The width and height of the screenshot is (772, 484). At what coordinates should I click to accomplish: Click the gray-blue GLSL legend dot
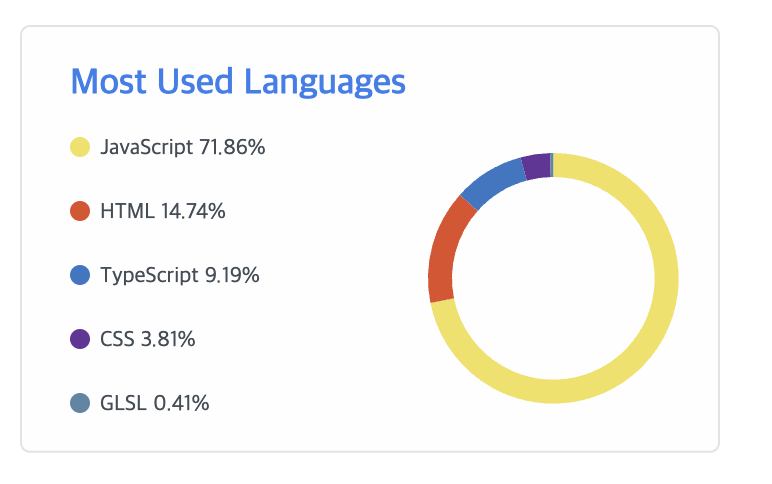click(x=81, y=403)
